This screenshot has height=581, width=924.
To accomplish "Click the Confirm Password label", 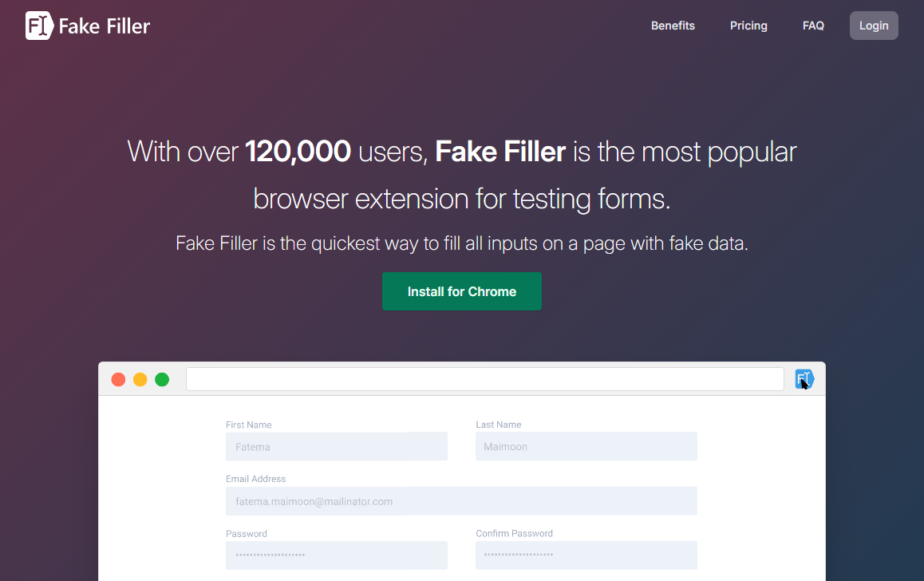I will click(x=514, y=533).
